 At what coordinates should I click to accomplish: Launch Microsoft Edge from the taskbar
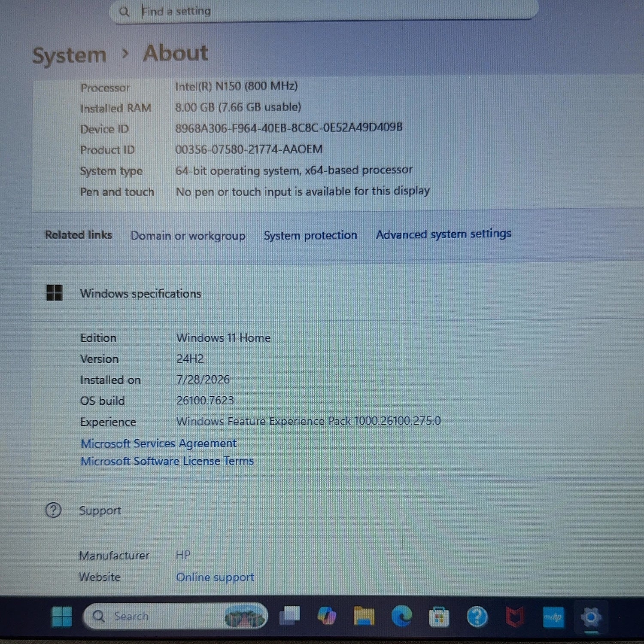tap(402, 617)
